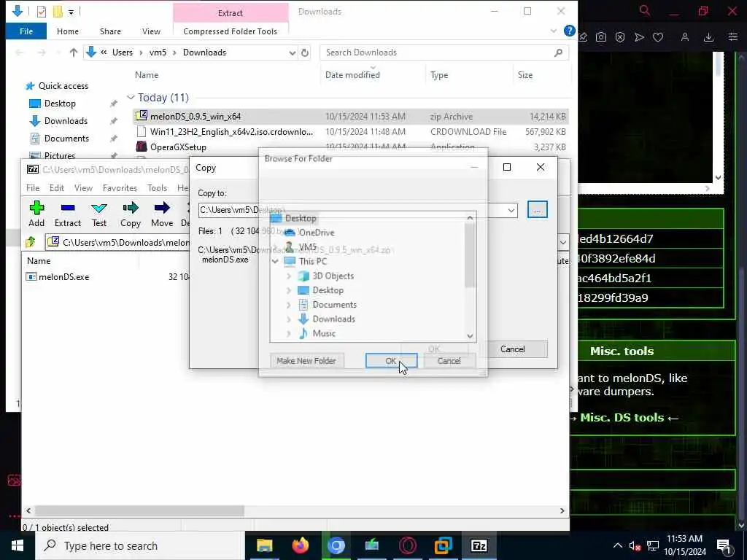Open the Explorer Share tab
This screenshot has height=560, width=747.
tap(110, 31)
